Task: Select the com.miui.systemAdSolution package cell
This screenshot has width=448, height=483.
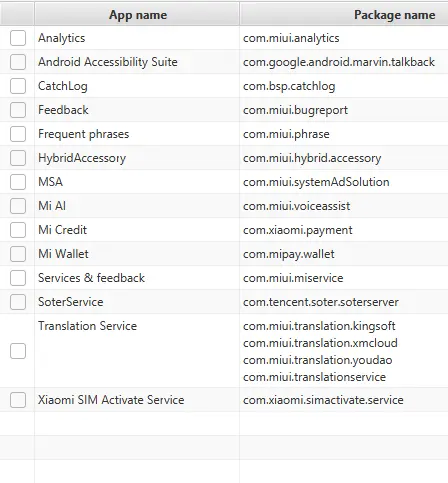Action: click(316, 182)
